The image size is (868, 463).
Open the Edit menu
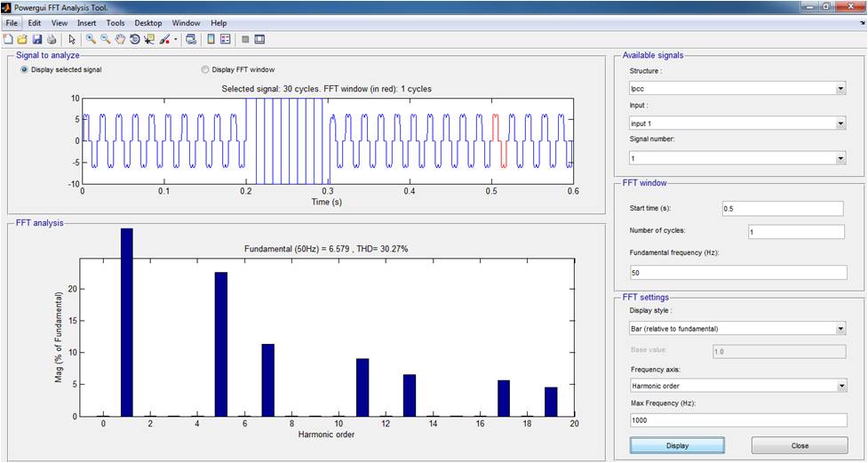point(35,23)
